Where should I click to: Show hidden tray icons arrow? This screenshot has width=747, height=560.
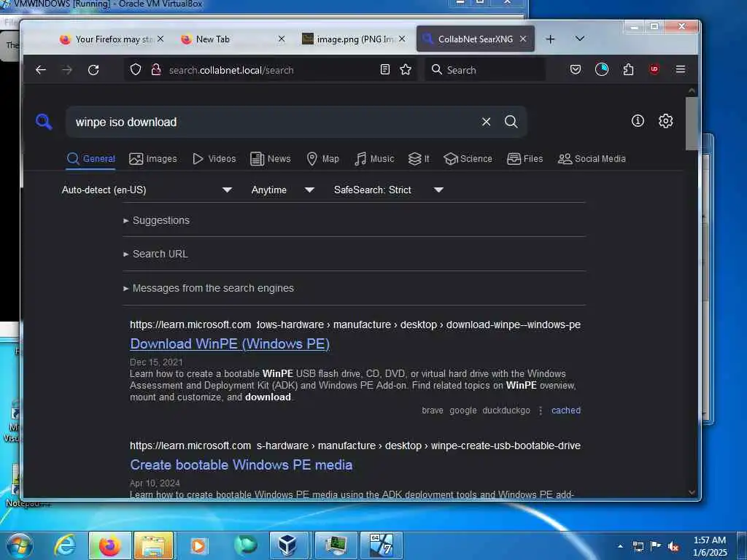coord(620,546)
